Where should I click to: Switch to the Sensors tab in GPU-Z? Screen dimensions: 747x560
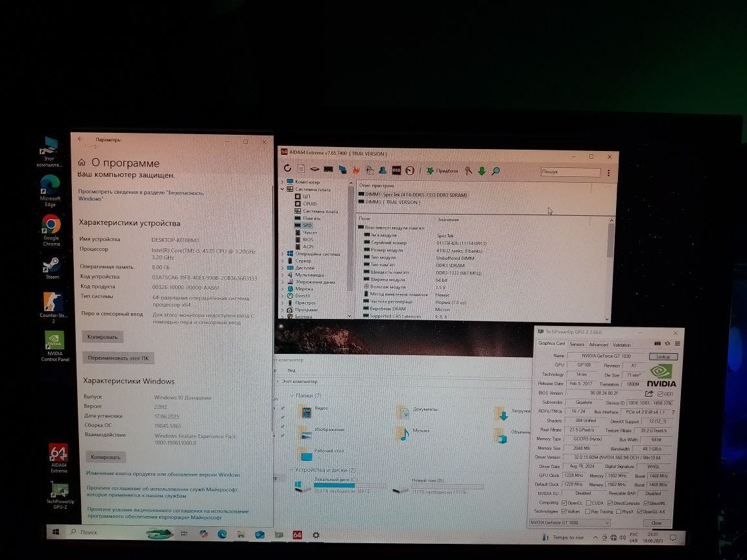click(577, 344)
